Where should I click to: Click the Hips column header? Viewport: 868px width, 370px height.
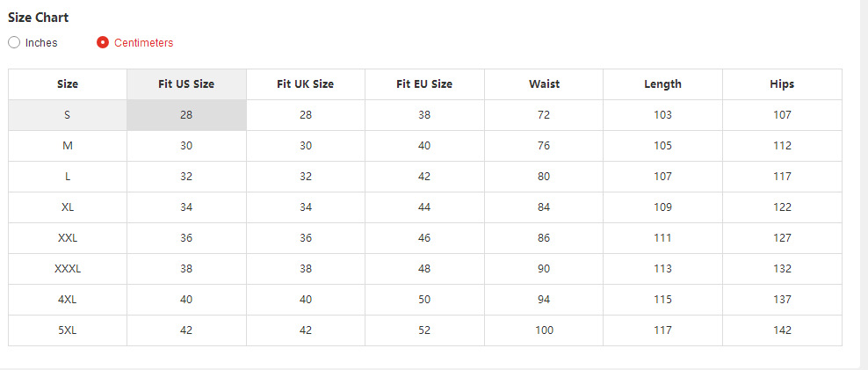tap(782, 84)
